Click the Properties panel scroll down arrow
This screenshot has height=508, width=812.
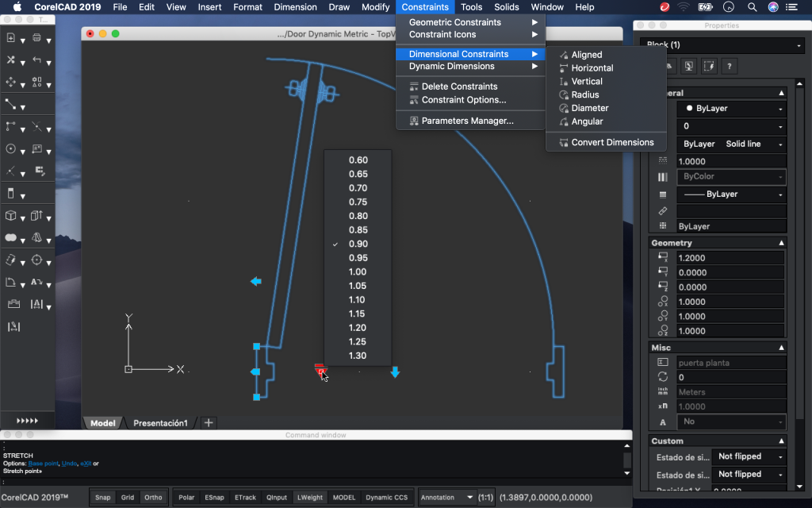tap(800, 487)
